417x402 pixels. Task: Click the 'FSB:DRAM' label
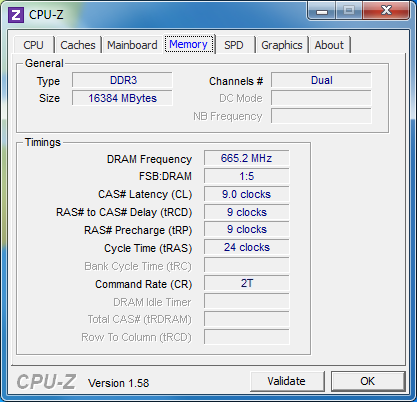pos(165,176)
